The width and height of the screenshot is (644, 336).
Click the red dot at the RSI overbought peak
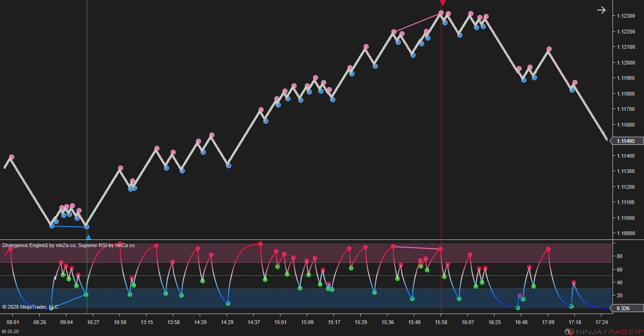[260, 244]
